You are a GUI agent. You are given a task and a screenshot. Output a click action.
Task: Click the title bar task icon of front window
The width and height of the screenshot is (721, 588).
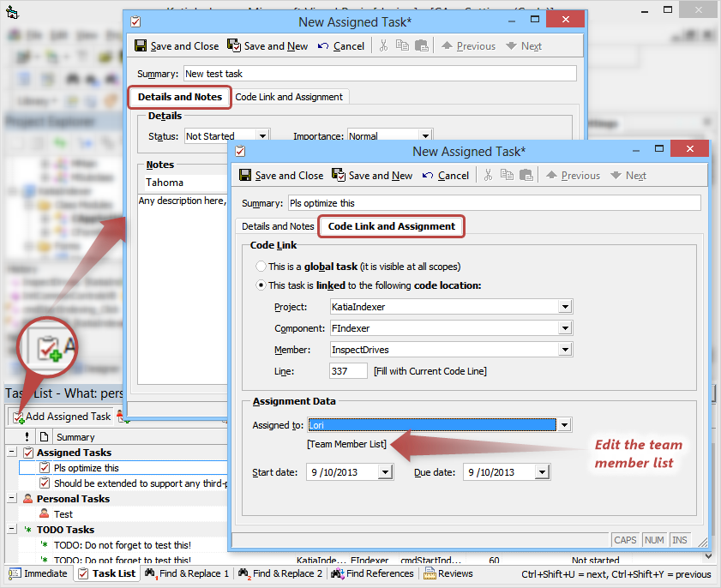pyautogui.click(x=241, y=151)
